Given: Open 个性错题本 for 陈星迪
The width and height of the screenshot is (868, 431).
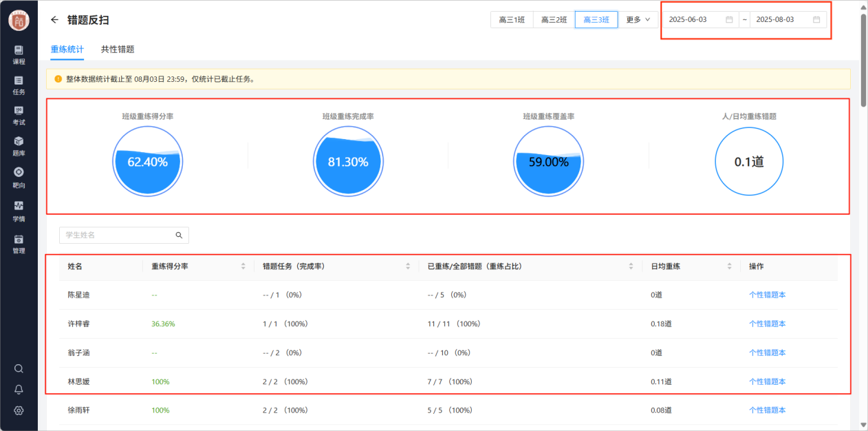Looking at the screenshot, I should coord(767,295).
